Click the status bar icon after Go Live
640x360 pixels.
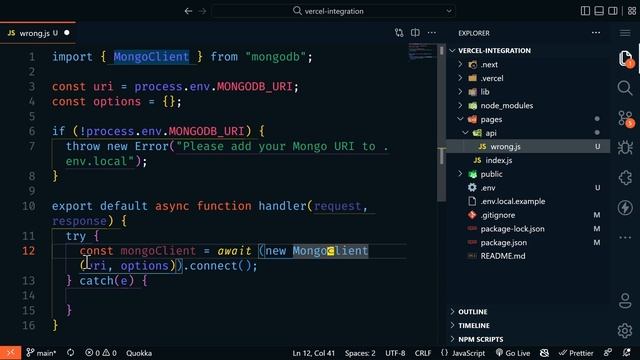point(544,353)
